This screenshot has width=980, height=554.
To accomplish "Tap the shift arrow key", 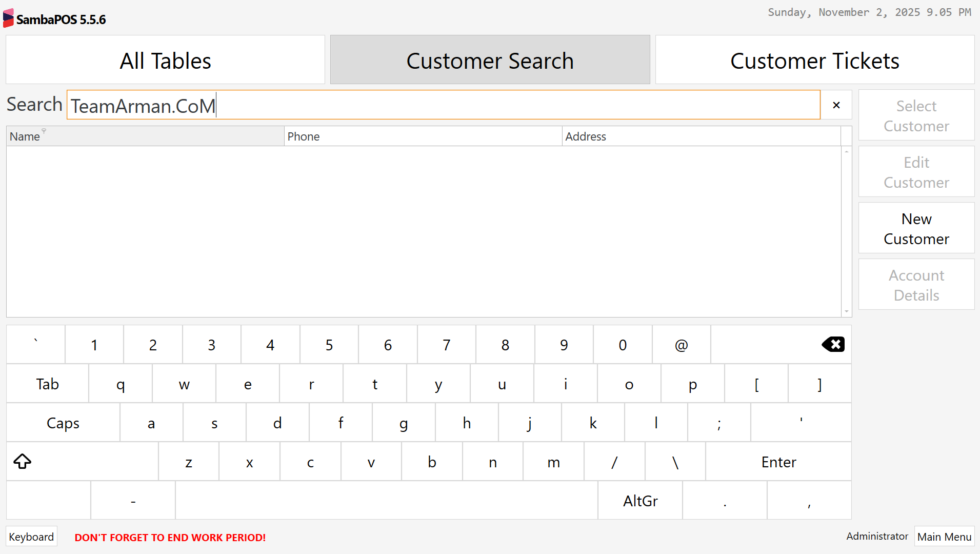I will pos(83,462).
